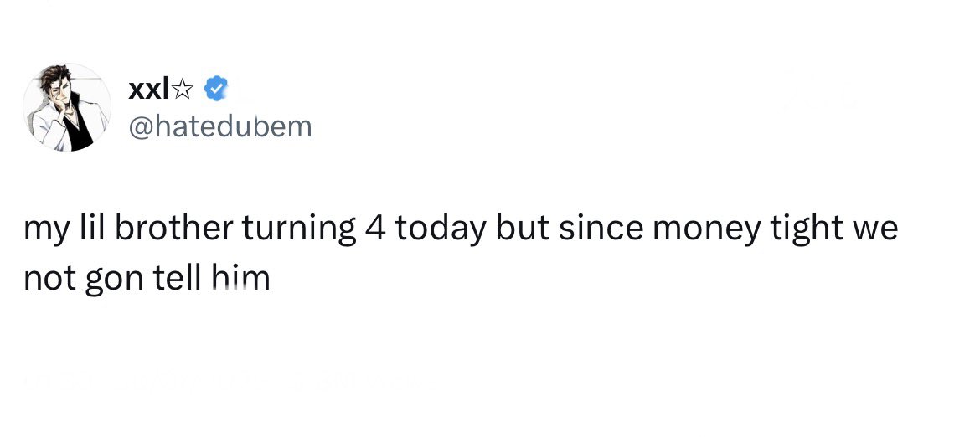Click the number 4 in the tweet
The image size is (980, 437).
click(x=374, y=229)
